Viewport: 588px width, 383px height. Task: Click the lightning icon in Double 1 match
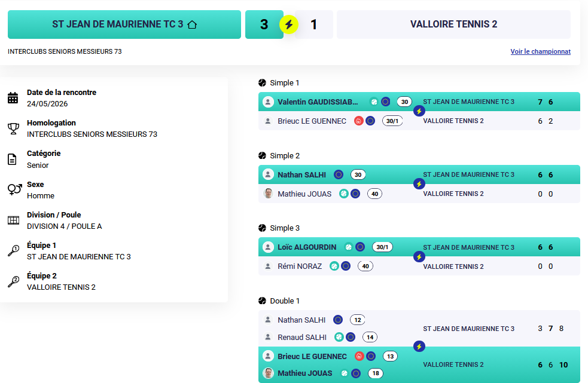click(419, 347)
